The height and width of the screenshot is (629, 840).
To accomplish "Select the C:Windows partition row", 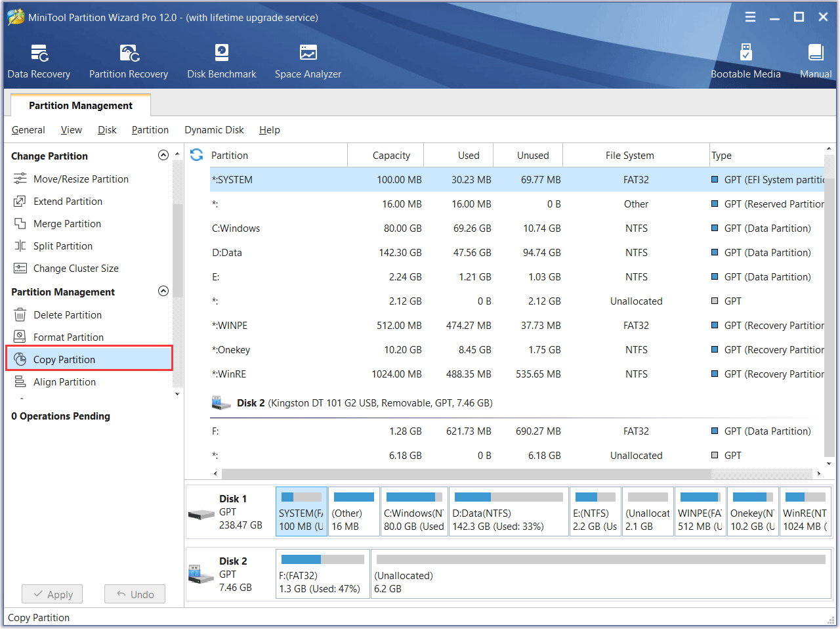I will pyautogui.click(x=516, y=228).
